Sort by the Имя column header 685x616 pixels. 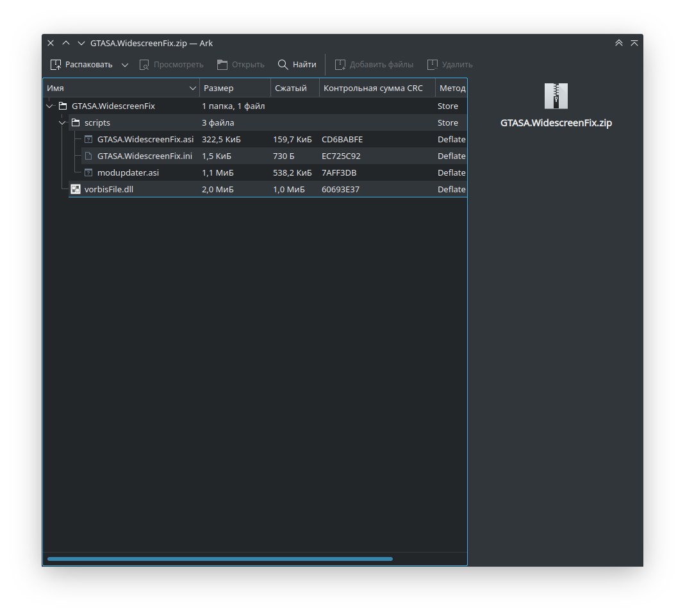pos(121,88)
